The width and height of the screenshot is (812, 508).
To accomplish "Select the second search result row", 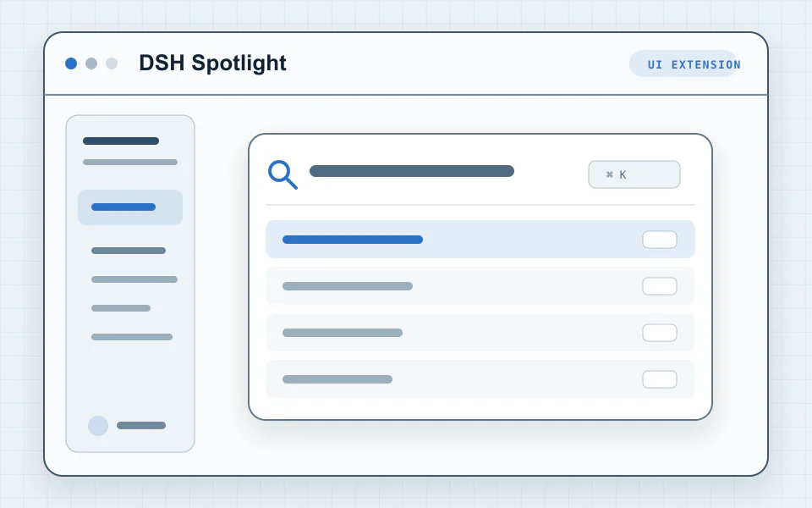I will tap(480, 286).
